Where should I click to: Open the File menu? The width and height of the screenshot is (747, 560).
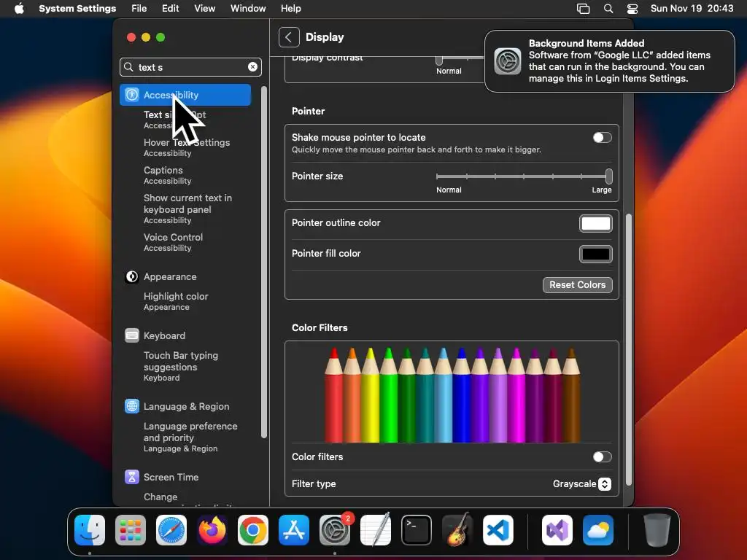coord(139,8)
